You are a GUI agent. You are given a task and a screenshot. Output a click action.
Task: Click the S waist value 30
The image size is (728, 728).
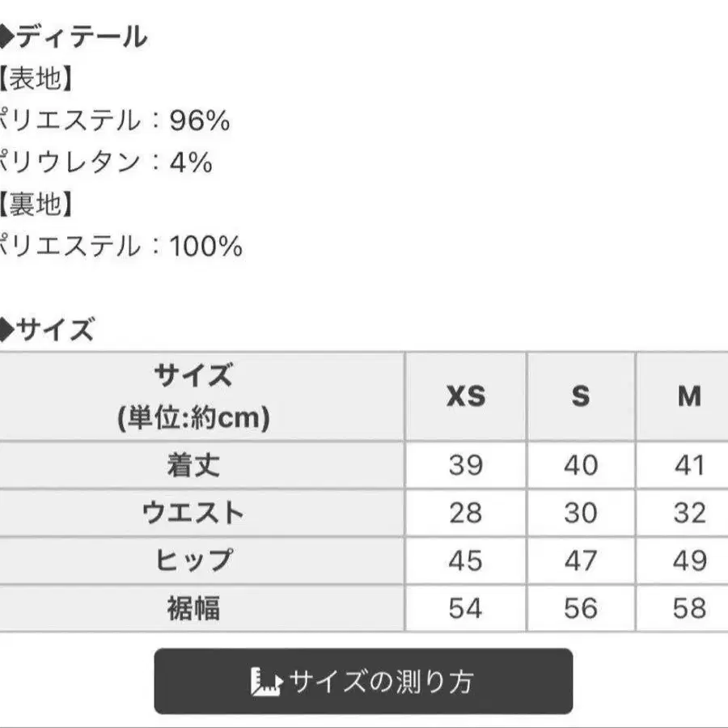click(x=581, y=513)
